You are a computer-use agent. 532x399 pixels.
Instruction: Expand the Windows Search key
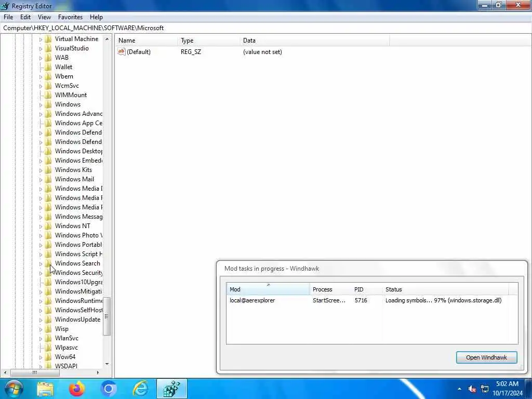click(x=41, y=263)
